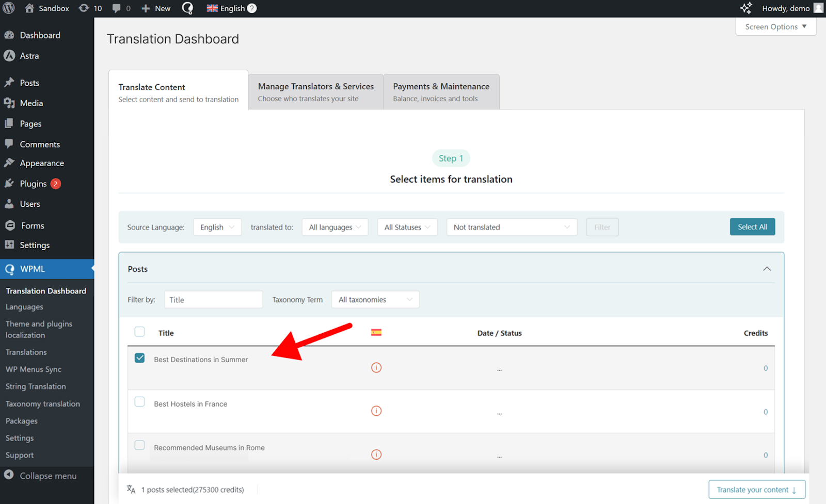Viewport: 826px width, 504px height.
Task: Click the Spanish flag column icon
Action: click(376, 333)
